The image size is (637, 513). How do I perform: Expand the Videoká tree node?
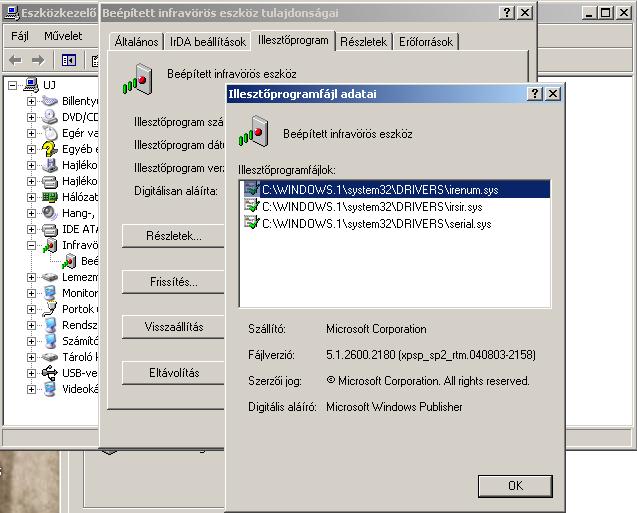[x=31, y=389]
